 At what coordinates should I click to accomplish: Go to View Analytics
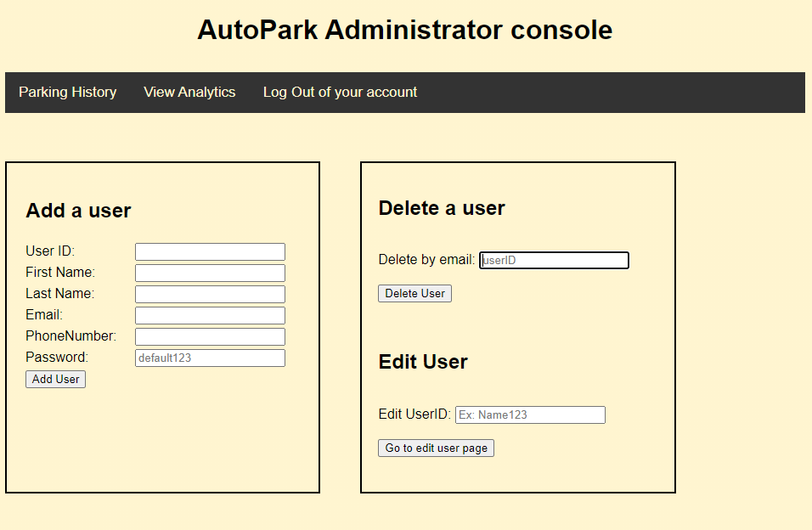coord(189,92)
